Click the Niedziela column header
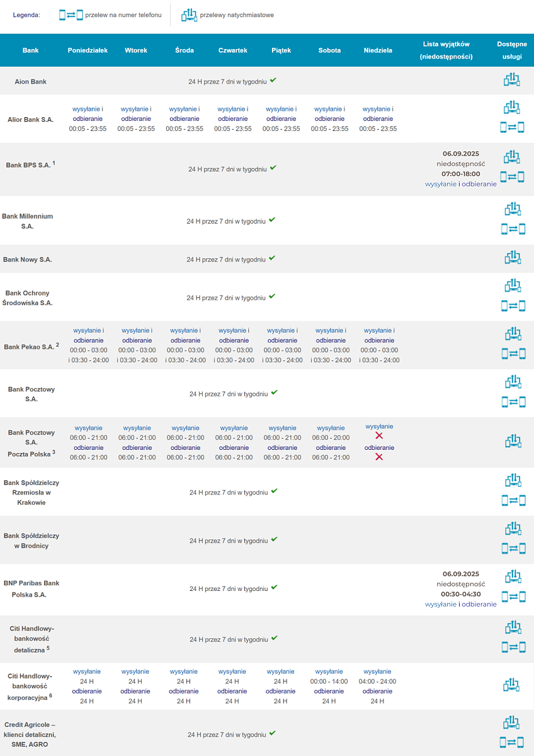Viewport: 534px width, 756px height. point(378,50)
